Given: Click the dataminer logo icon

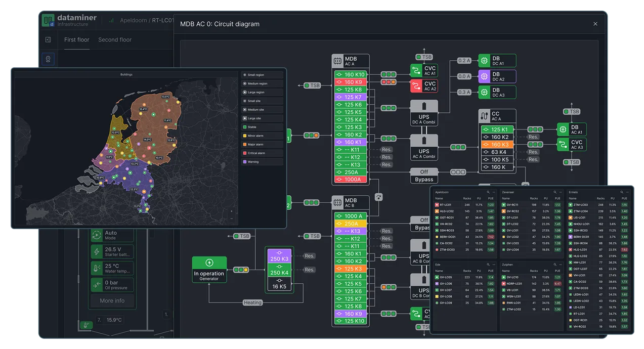Looking at the screenshot, I should point(49,20).
